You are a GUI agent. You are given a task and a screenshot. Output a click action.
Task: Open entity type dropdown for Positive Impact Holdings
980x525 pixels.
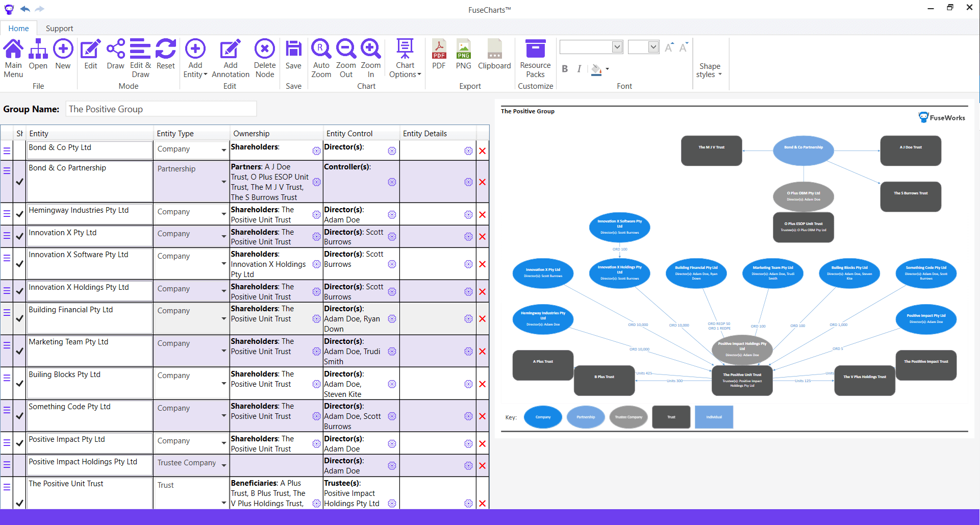coord(223,465)
